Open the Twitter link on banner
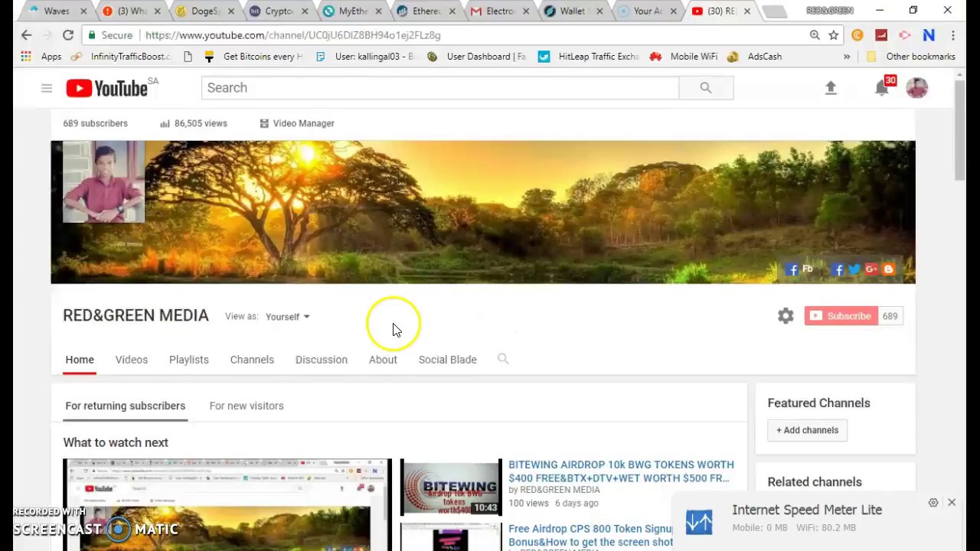This screenshot has height=551, width=980. tap(854, 269)
